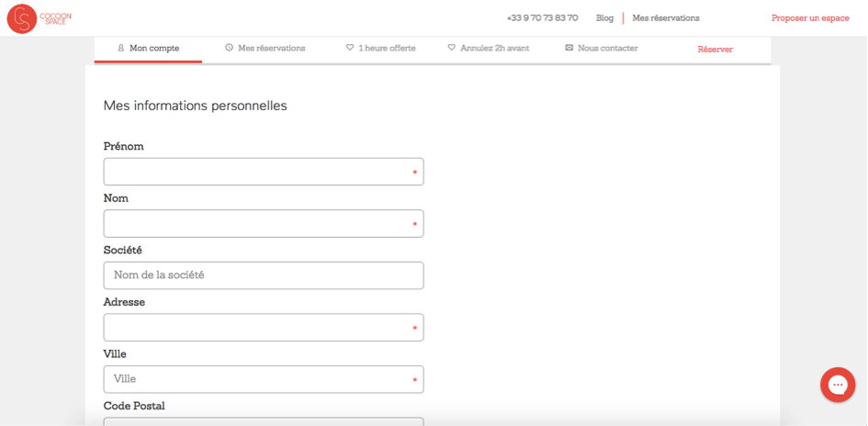Switch to the Mes réservations tab
Viewport: 868px width, 426px height.
pyautogui.click(x=265, y=49)
